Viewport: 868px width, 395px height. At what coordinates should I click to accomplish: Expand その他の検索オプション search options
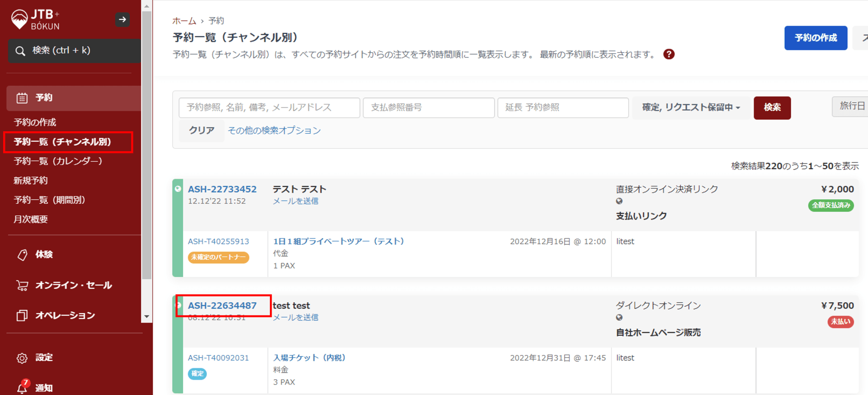274,131
